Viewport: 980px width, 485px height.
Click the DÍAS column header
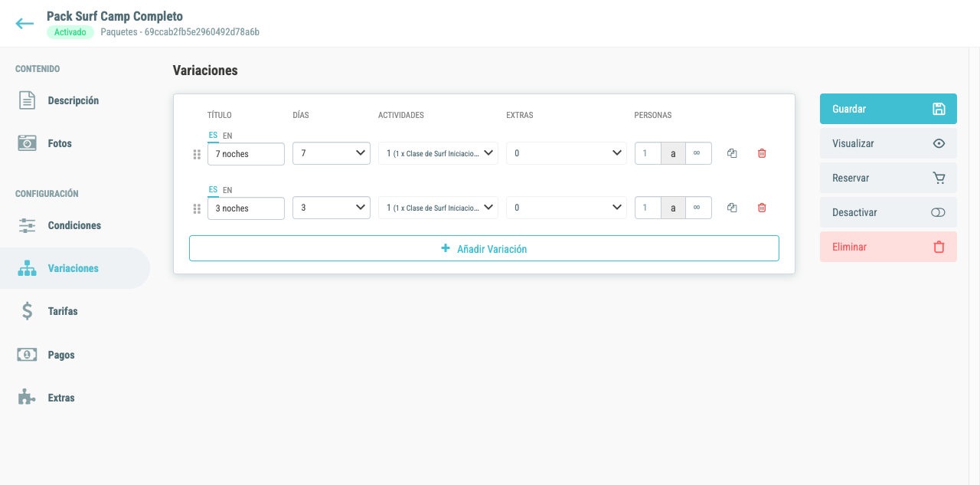301,116
